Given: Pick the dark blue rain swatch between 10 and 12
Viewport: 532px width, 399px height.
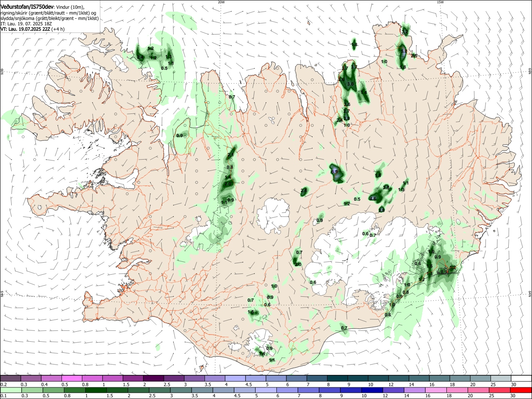Looking at the screenshot, I should pos(371,390).
